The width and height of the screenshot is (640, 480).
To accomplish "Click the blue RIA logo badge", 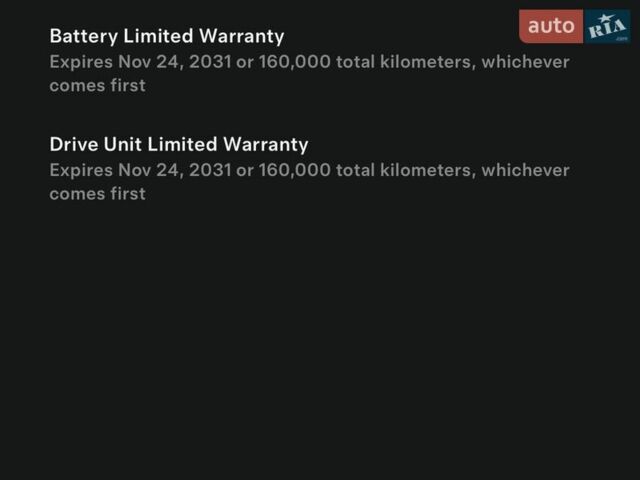I will click(608, 27).
